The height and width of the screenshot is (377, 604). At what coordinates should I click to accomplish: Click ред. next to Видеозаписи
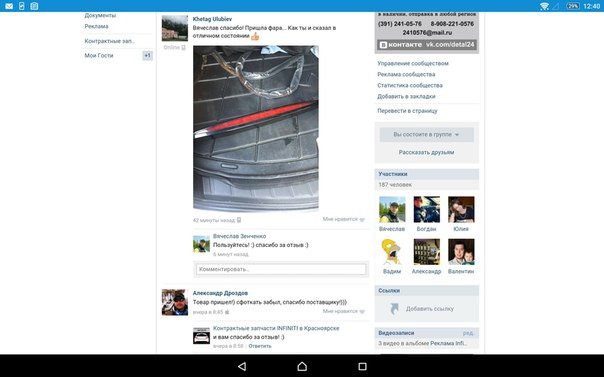coord(469,333)
